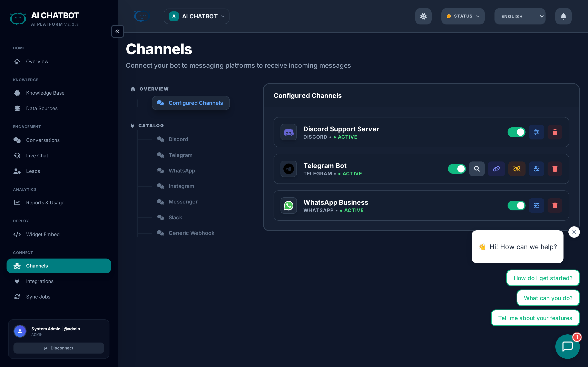Viewport: 588px width, 367px height.
Task: Turn off the Telegram Bot toggle
Action: (457, 169)
